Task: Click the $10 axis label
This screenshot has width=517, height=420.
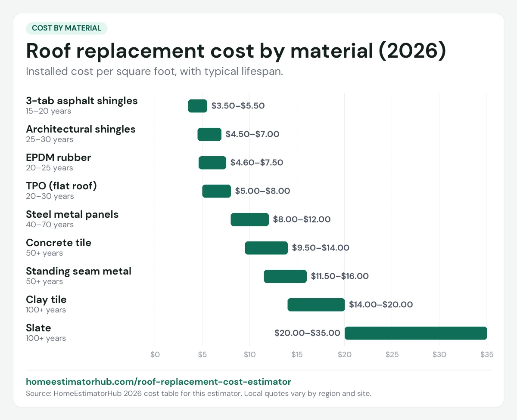Action: pos(250,355)
